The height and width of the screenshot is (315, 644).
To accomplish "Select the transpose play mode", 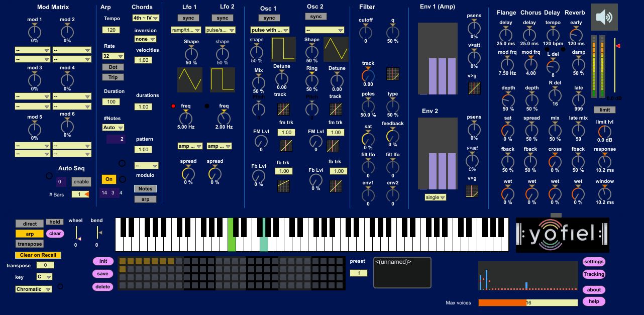I will click(30, 244).
